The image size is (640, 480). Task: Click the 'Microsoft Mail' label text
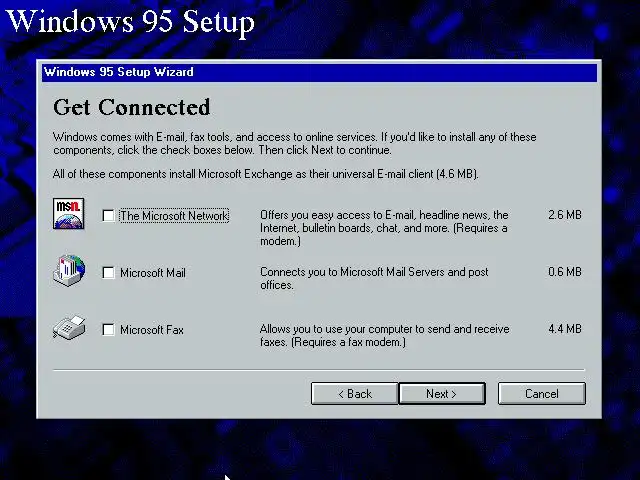pos(153,273)
